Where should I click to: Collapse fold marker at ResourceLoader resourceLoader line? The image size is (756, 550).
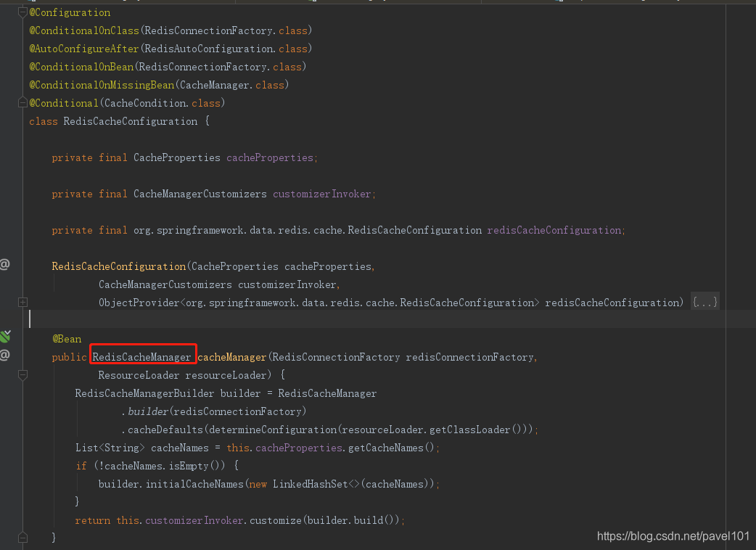22,375
